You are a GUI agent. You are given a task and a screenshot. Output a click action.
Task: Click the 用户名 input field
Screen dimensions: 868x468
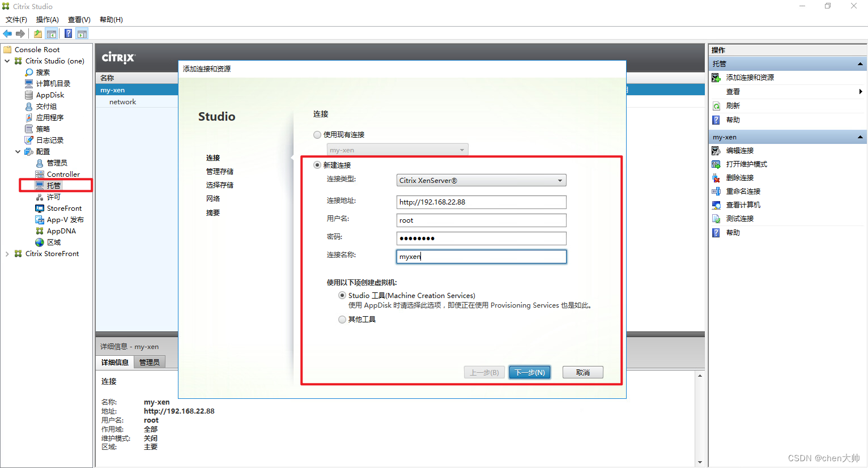(481, 220)
